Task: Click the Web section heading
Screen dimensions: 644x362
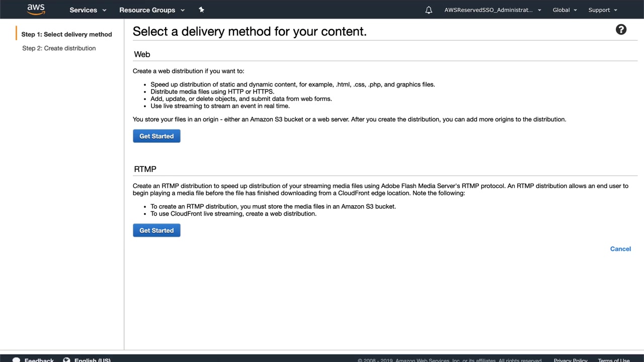Action: coord(142,54)
